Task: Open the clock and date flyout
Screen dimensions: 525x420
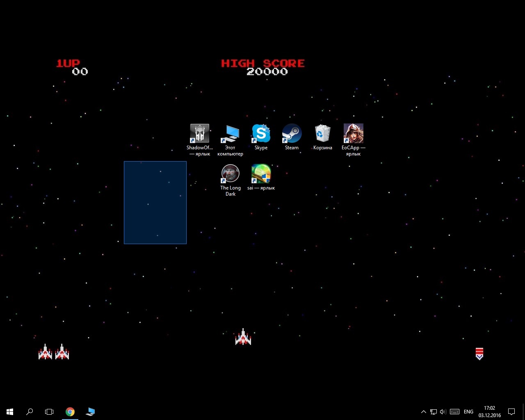Action: point(489,411)
